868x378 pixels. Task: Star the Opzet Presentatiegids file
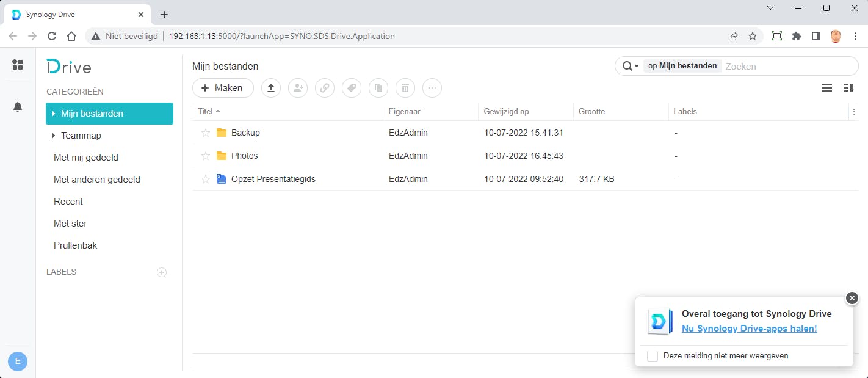click(x=206, y=179)
